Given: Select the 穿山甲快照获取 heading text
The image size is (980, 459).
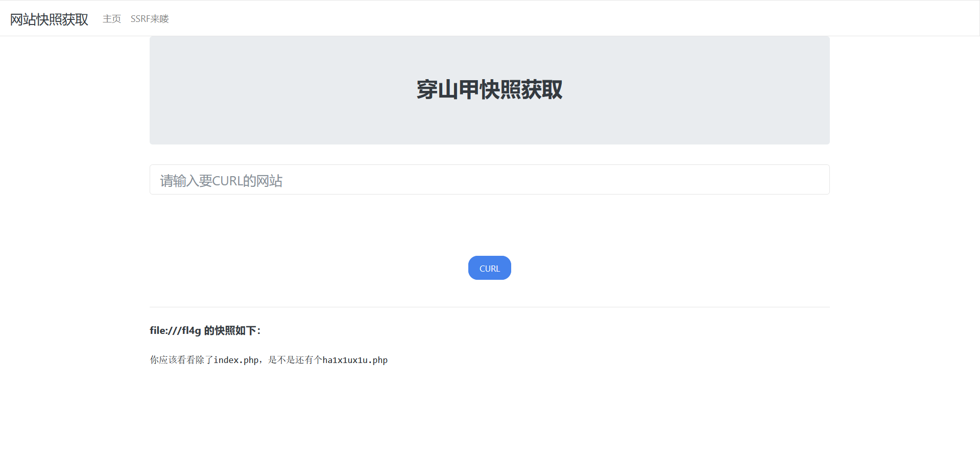Looking at the screenshot, I should 489,90.
